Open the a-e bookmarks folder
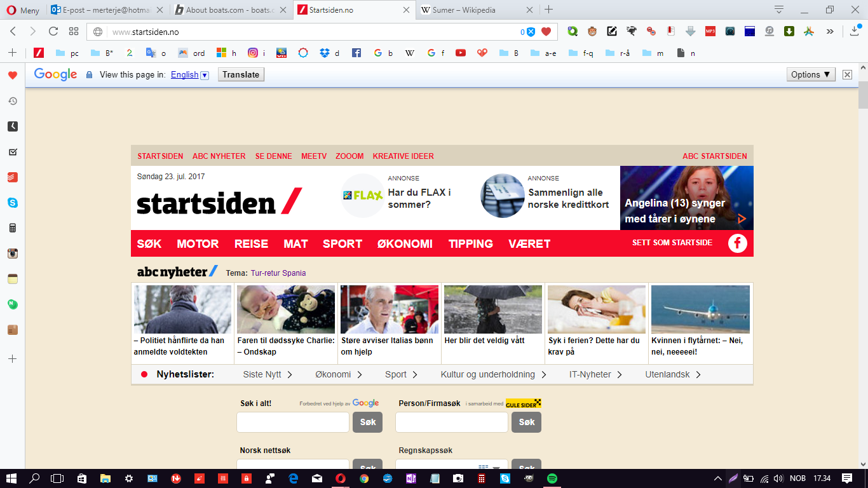The height and width of the screenshot is (488, 868). (x=545, y=53)
